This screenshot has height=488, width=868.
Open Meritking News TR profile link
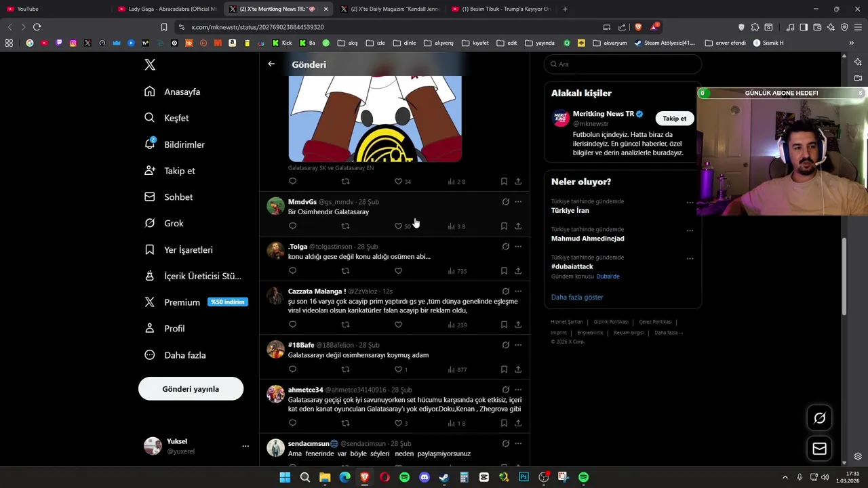(x=603, y=114)
